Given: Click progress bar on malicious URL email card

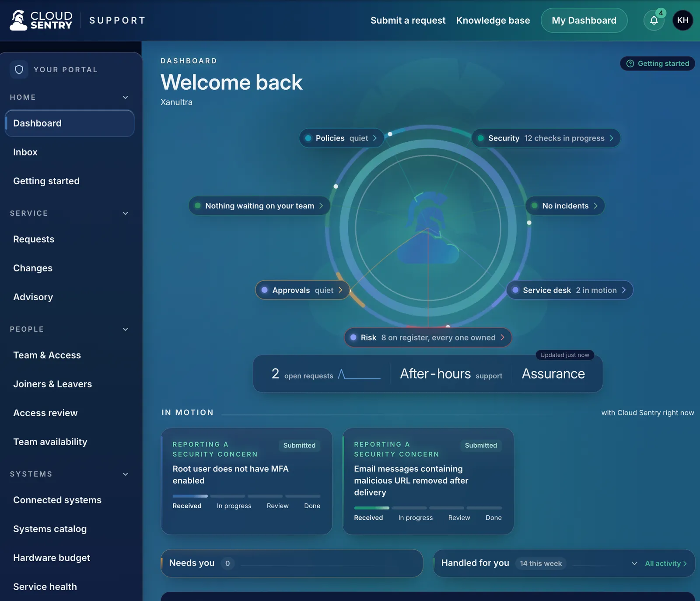Looking at the screenshot, I should 428,508.
